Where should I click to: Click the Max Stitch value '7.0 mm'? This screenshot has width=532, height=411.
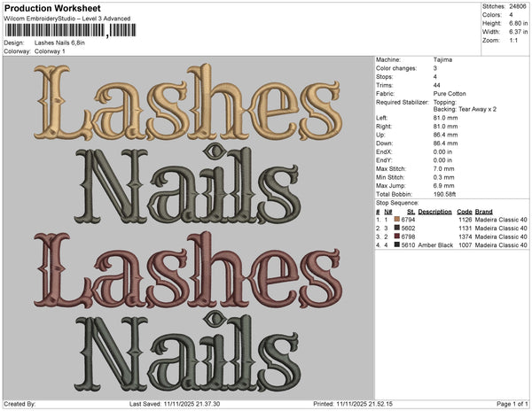[444, 168]
